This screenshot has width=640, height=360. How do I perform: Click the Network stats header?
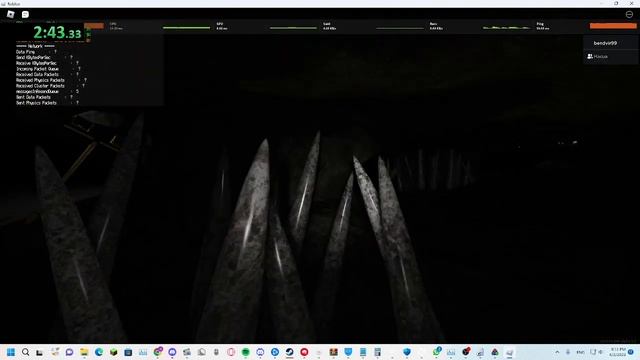tap(35, 46)
